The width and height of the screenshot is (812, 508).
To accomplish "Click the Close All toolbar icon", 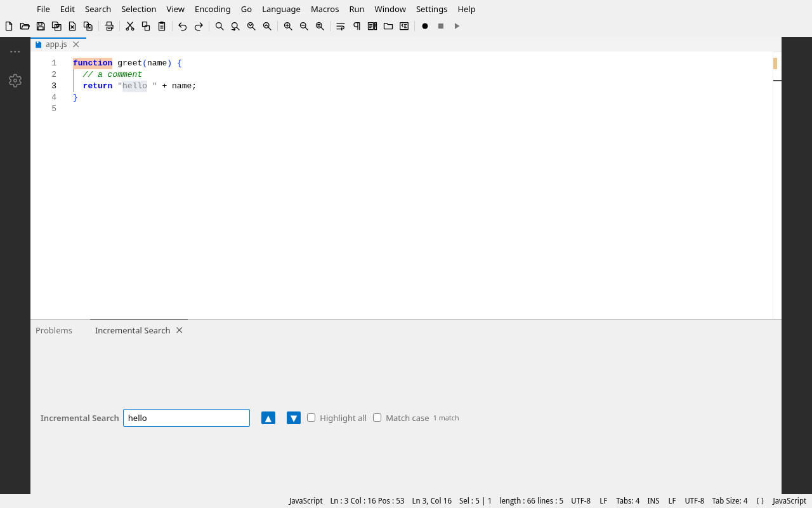I will point(88,26).
